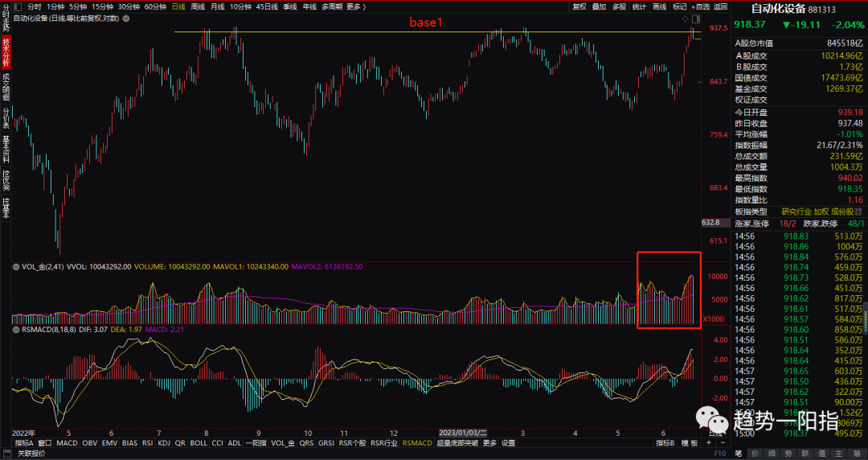
Task: Expand 更多 indicators list
Action: [489, 443]
